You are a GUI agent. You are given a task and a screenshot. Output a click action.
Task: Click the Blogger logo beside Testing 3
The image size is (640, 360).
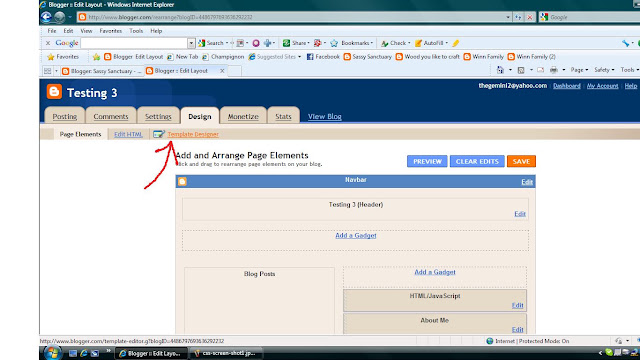[x=54, y=92]
